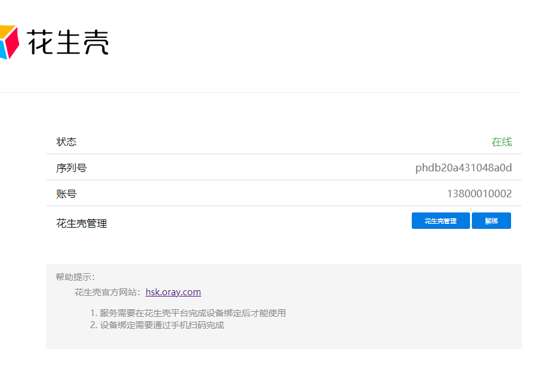Click the list number 2. in help tips

[93, 326]
